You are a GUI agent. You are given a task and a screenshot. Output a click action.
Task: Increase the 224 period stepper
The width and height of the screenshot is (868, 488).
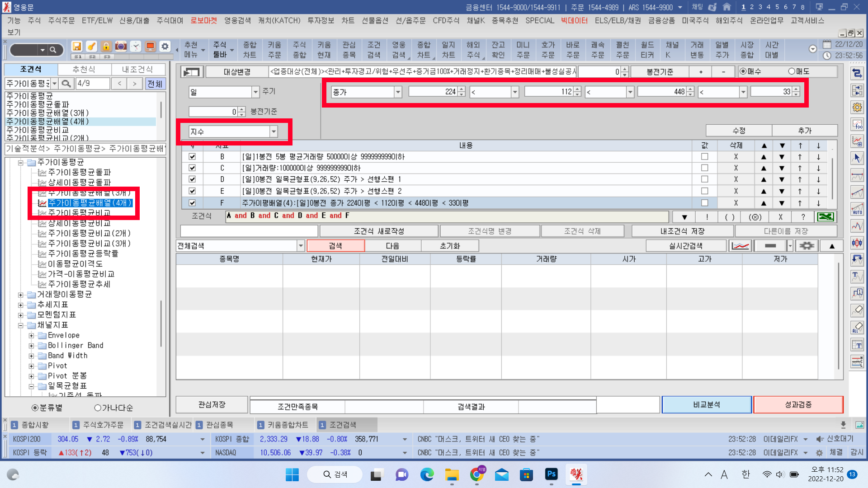pyautogui.click(x=461, y=89)
